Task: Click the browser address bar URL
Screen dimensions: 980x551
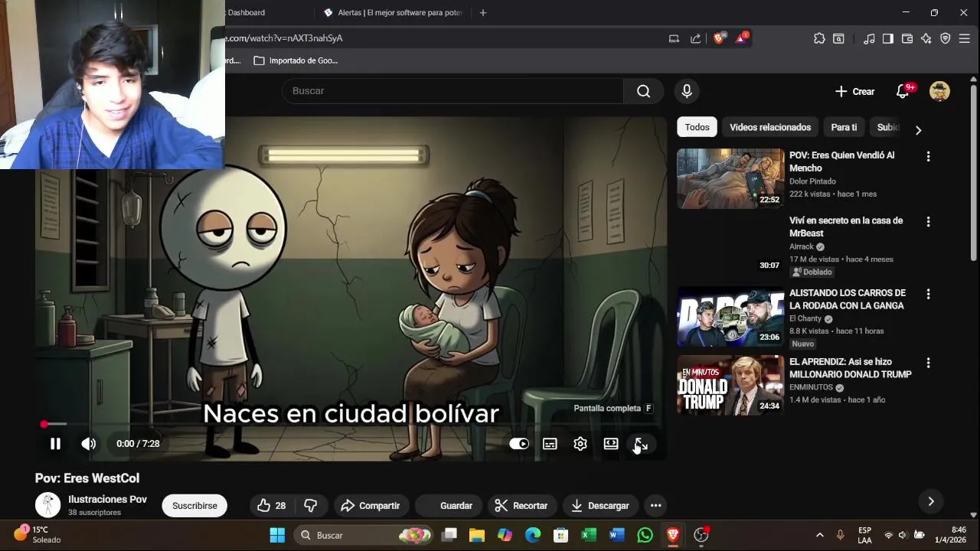Action: coord(283,38)
